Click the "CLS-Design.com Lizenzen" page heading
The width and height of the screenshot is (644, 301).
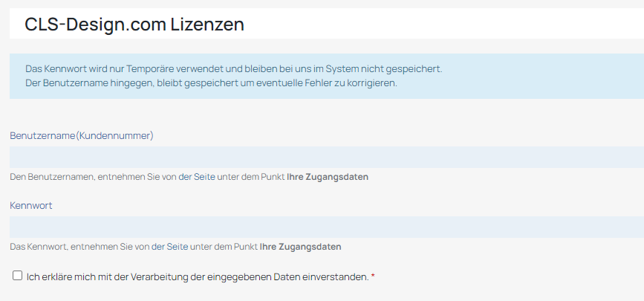(x=134, y=25)
